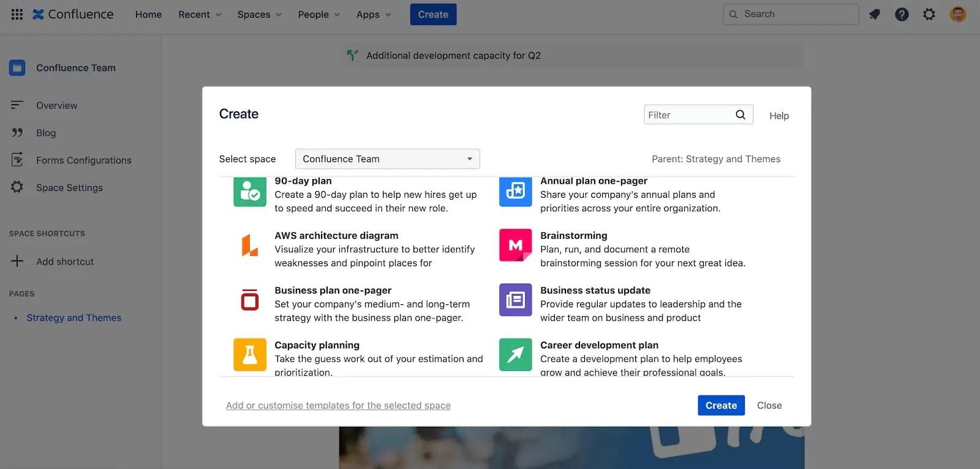This screenshot has height=469, width=980.
Task: Open the help question mark icon
Action: 902,14
